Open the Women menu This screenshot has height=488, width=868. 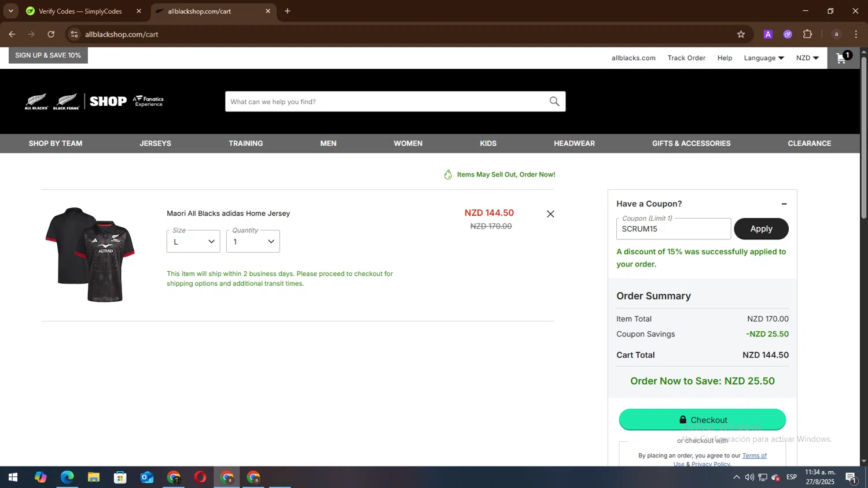tap(408, 143)
